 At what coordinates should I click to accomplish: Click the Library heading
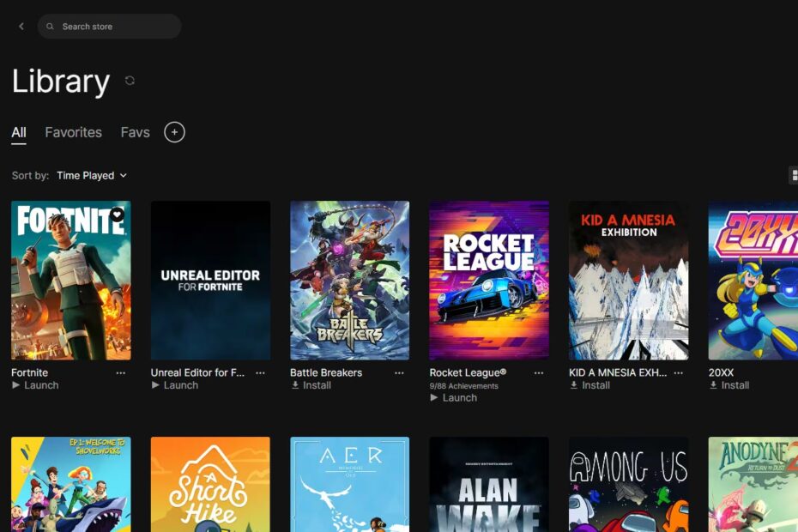point(61,82)
